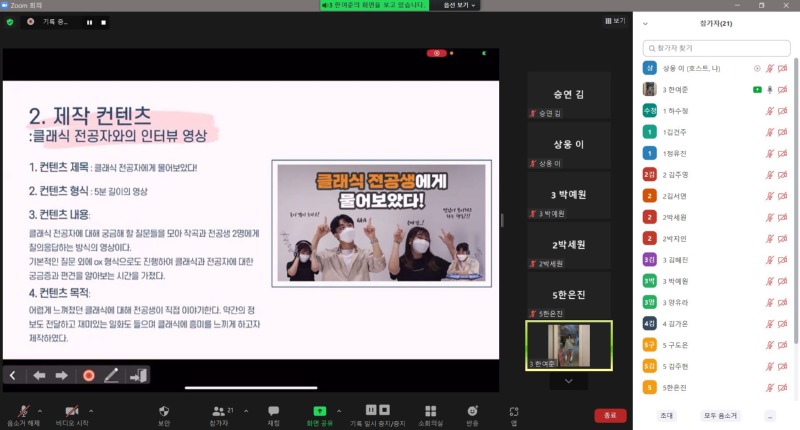
Task: Click the muted mic icon for 5 구도은
Action: 770,345
